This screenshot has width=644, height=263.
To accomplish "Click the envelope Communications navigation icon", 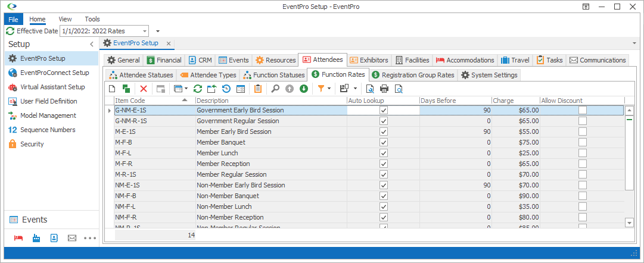I will [72, 237].
